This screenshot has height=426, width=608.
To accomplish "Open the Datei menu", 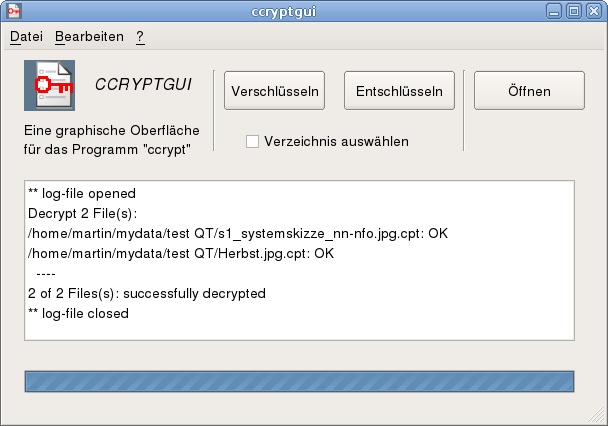I will pos(26,36).
